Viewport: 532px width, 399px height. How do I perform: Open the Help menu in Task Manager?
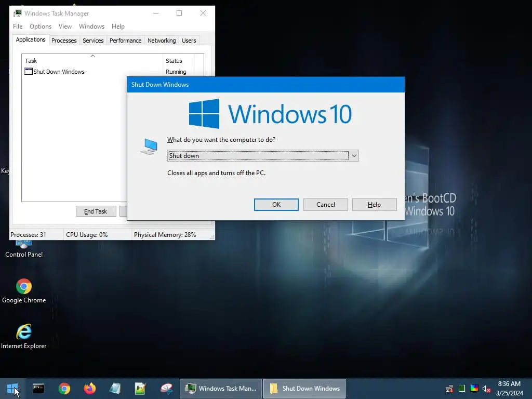(118, 26)
